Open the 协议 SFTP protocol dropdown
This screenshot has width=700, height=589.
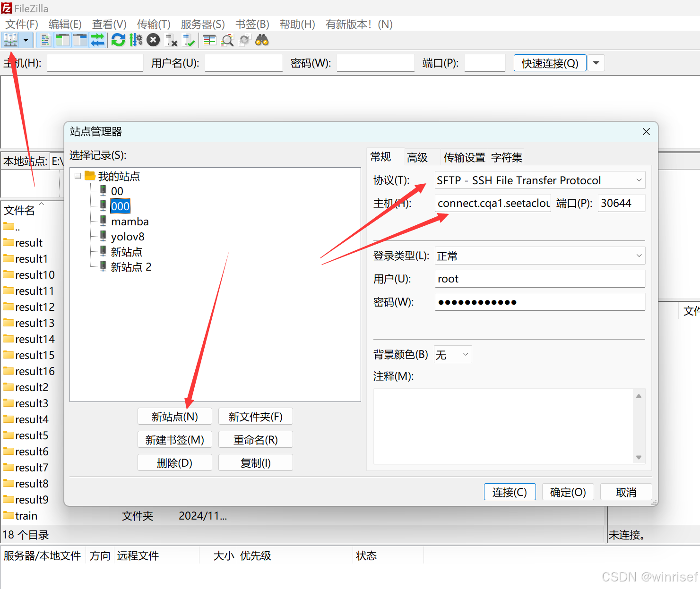(540, 180)
